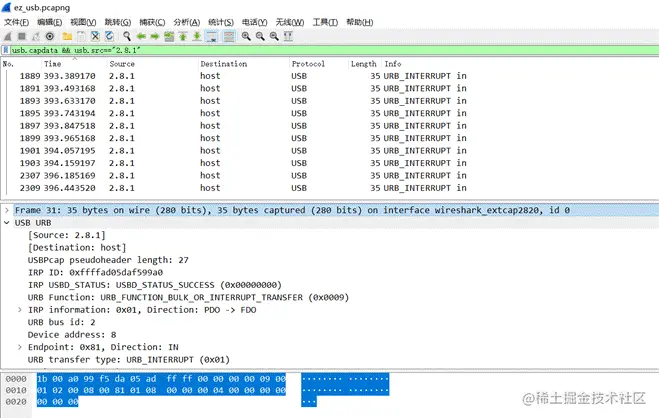Open the 分析(A) menu

187,22
